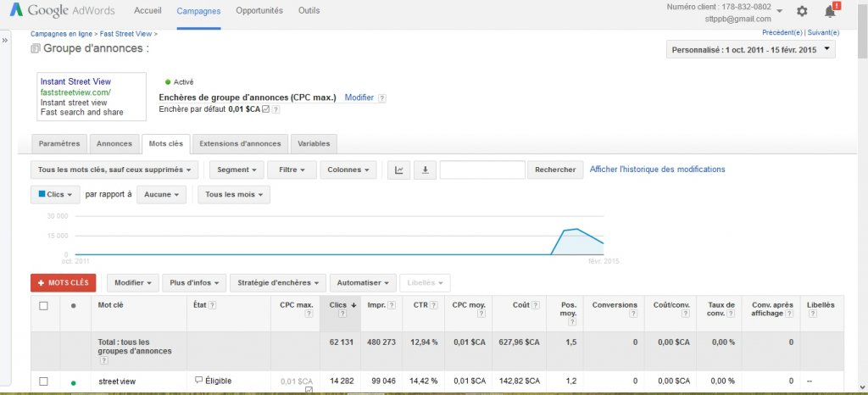Open the account dropdown arrow
The image size is (868, 395).
tap(780, 11)
